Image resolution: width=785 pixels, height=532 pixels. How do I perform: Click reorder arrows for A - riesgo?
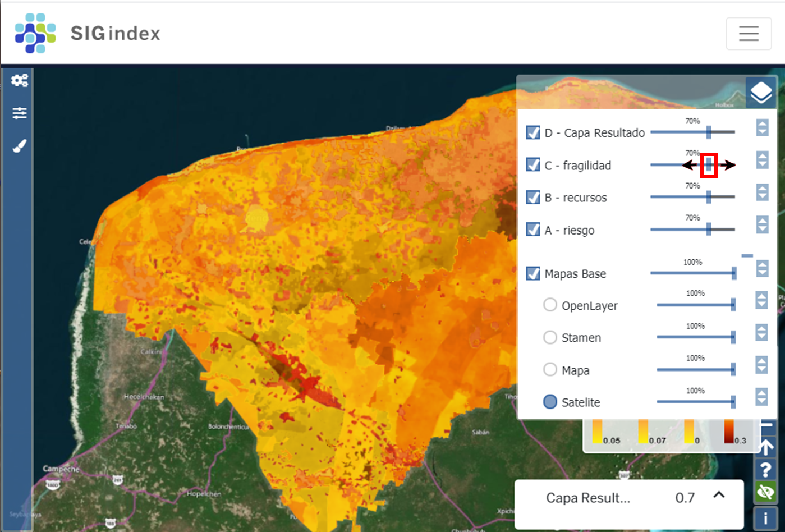pyautogui.click(x=762, y=224)
